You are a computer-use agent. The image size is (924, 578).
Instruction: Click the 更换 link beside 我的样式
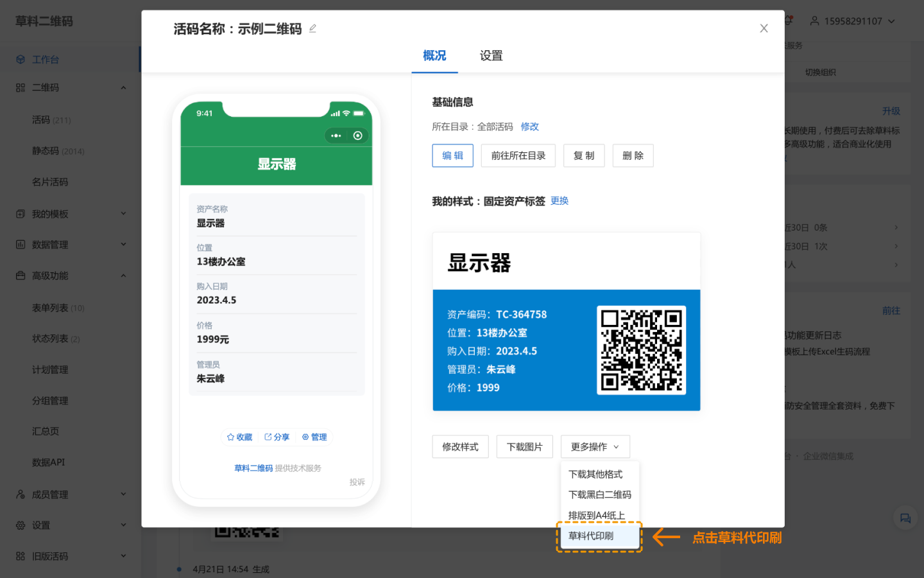click(x=560, y=201)
